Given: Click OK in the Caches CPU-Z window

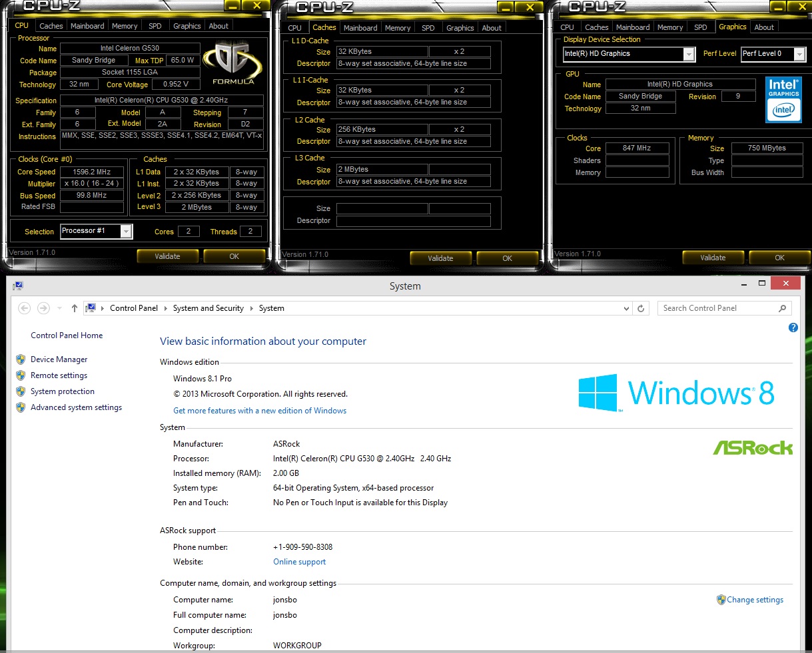Looking at the screenshot, I should point(507,258).
